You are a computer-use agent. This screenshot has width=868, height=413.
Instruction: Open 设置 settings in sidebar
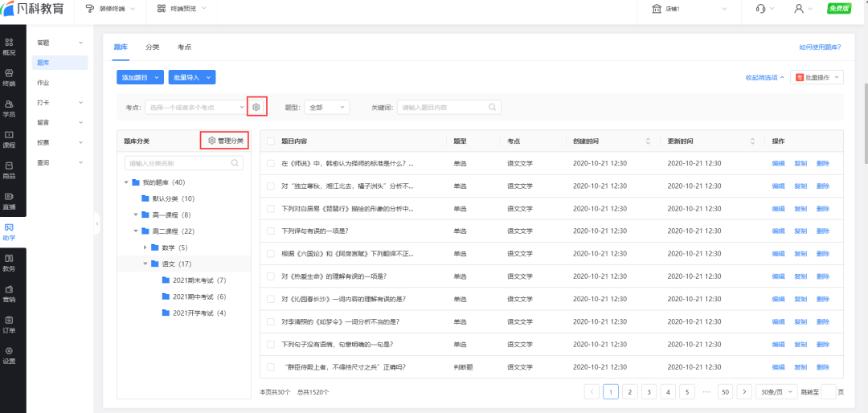(9, 355)
